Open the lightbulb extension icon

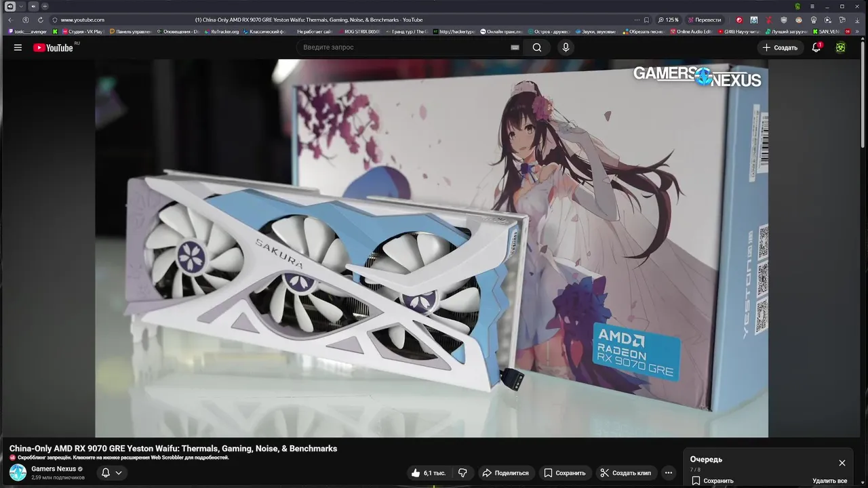[x=813, y=20]
